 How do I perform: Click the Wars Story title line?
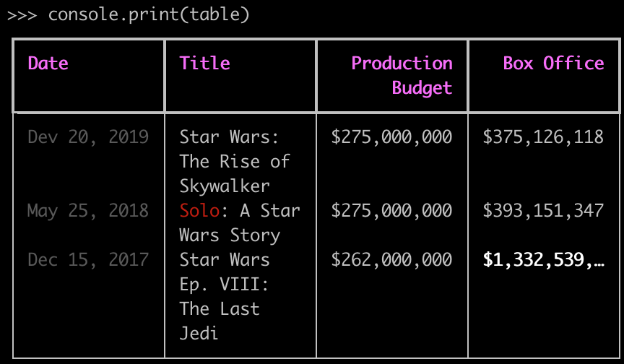pos(230,235)
